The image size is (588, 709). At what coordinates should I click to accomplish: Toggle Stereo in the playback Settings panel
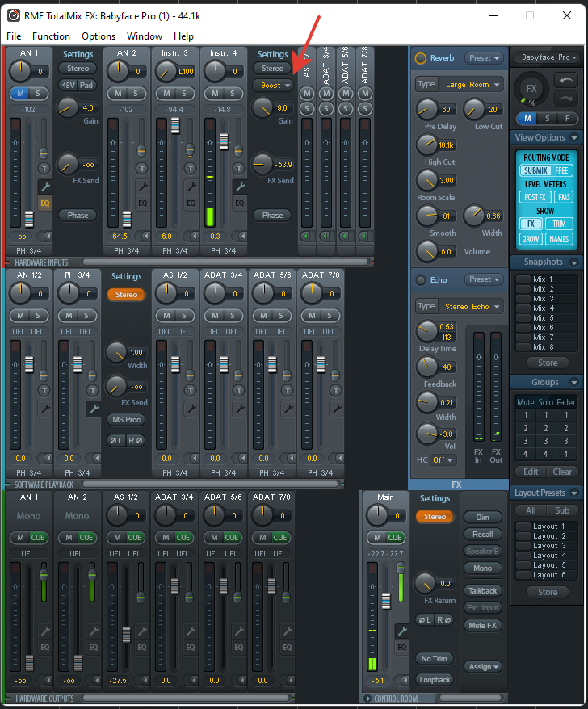(x=126, y=295)
